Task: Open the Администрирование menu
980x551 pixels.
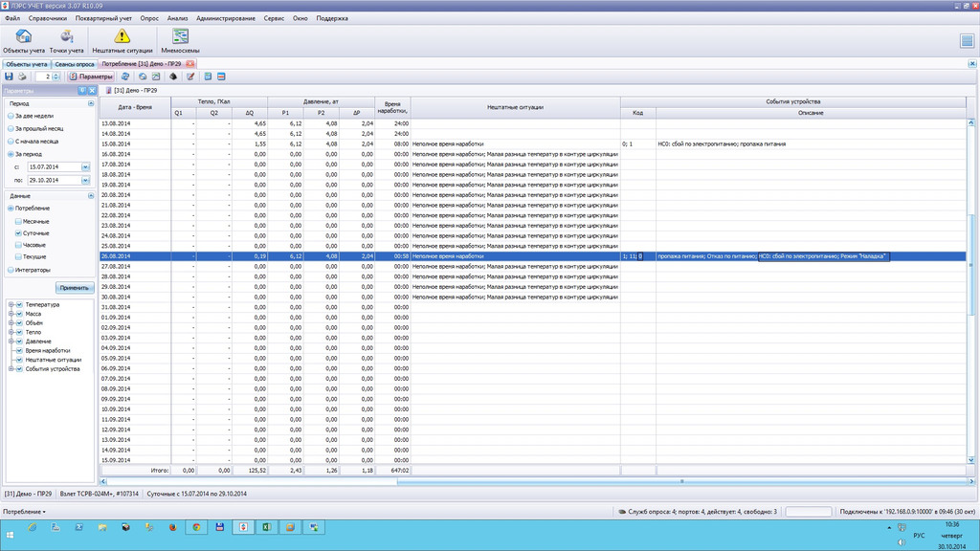Action: [226, 18]
